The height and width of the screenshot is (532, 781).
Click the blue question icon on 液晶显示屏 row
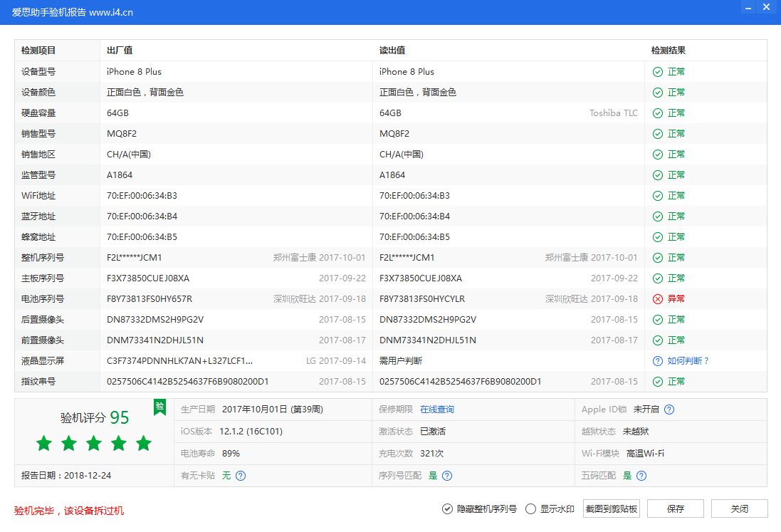pyautogui.click(x=657, y=360)
